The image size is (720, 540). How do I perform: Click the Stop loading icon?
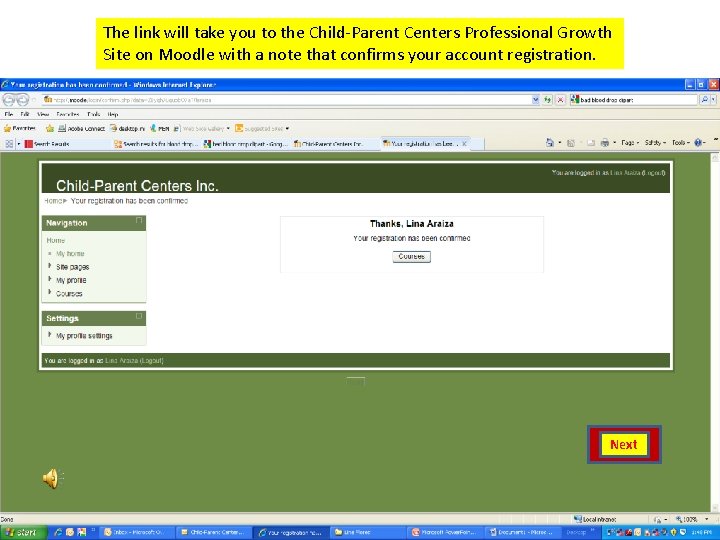[x=560, y=100]
